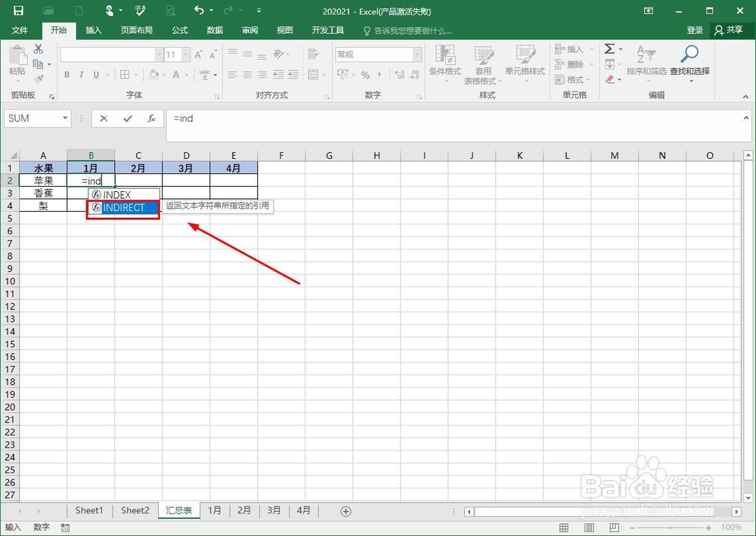Click the 插入 insert cells button

573,49
